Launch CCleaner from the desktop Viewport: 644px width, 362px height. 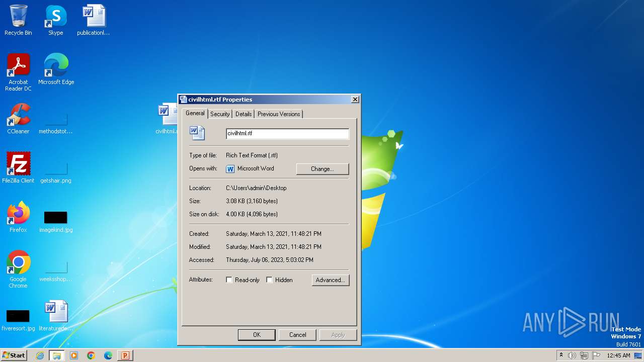point(18,119)
